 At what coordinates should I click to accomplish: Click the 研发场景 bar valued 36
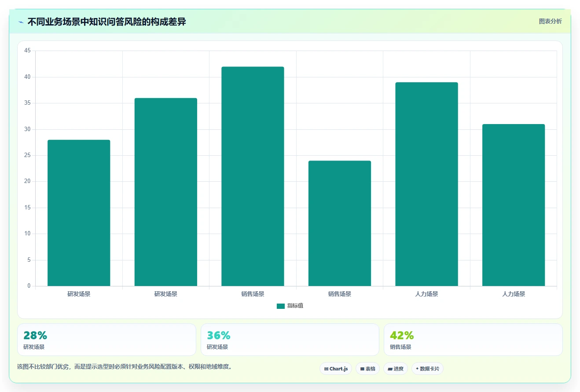(x=166, y=192)
